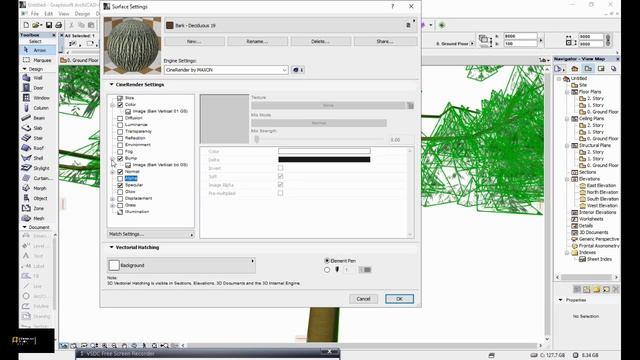Select the Wall tool
The image size is (640, 360).
[x=38, y=78]
